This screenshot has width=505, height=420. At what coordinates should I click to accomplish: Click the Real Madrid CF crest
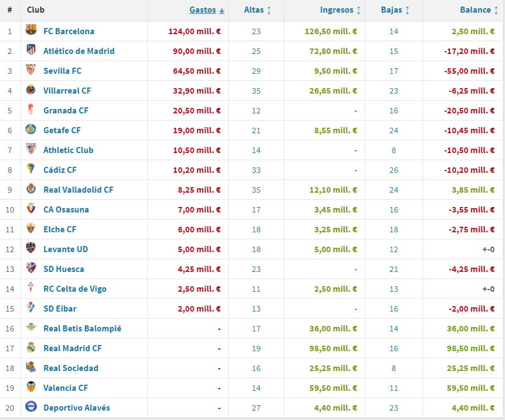[31, 347]
